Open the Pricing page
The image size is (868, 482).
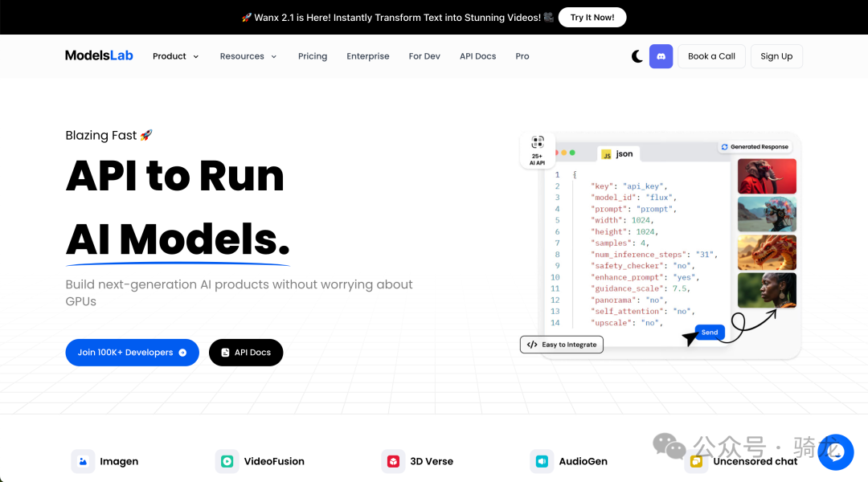click(x=313, y=56)
